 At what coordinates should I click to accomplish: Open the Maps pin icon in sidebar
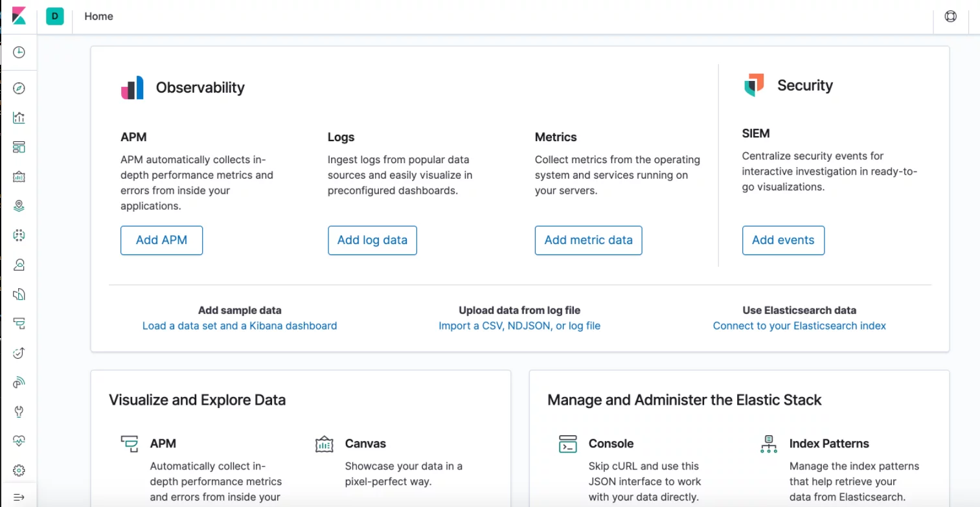(x=19, y=206)
